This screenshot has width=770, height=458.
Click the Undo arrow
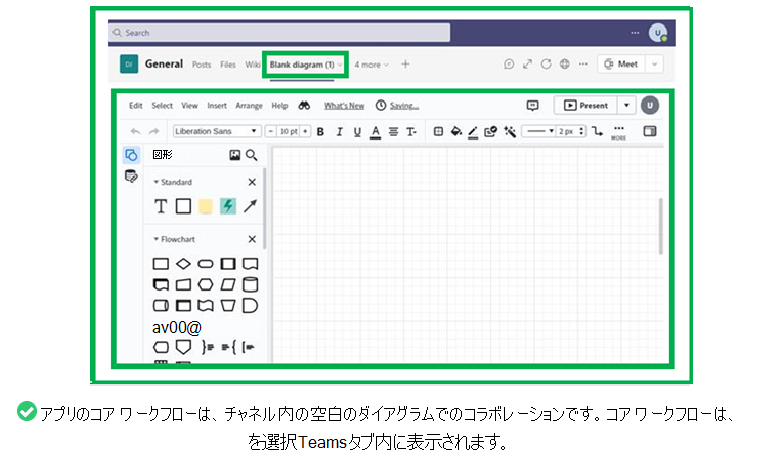coord(136,131)
